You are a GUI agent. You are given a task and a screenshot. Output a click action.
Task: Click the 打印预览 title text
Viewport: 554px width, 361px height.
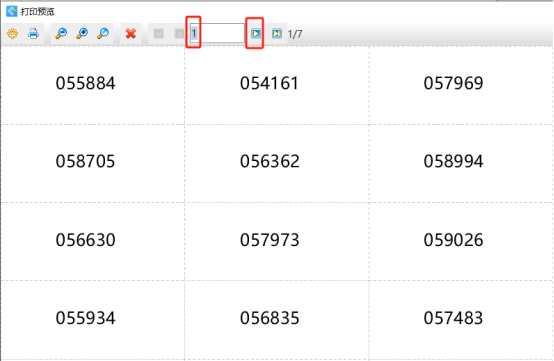37,12
